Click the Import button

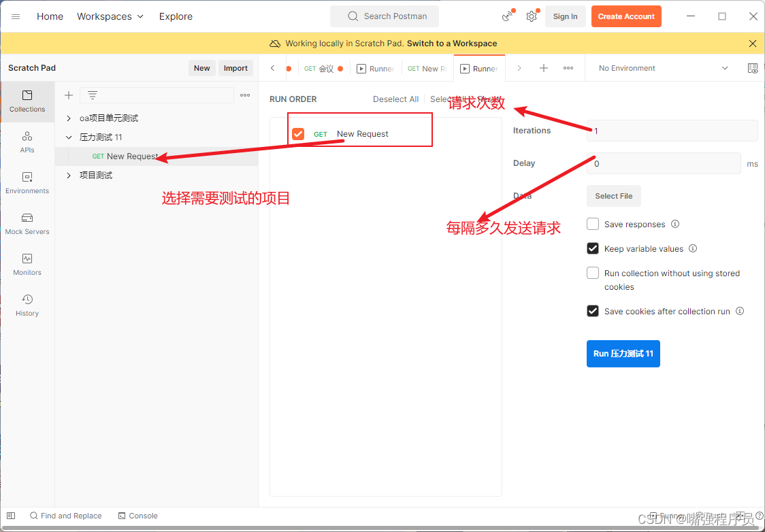point(235,68)
